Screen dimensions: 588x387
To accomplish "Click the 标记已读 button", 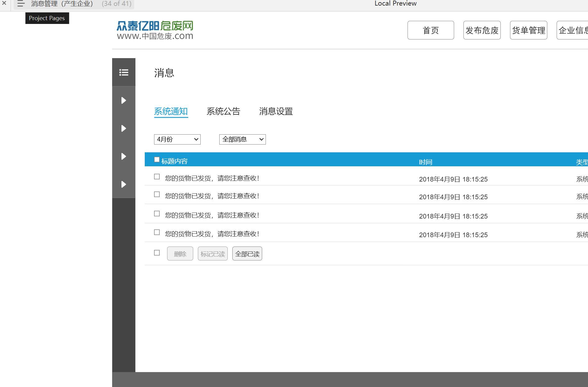I will point(213,254).
